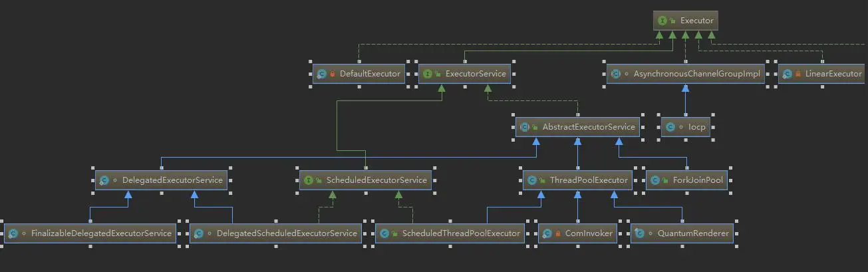Click the class icon of ForkJoinPool
This screenshot has height=272, width=868.
coord(655,180)
